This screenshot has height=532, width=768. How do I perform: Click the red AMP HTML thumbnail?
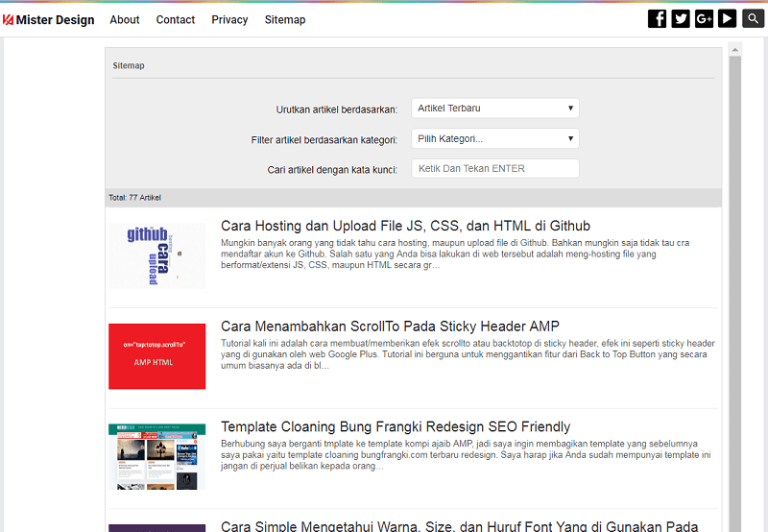pos(157,356)
